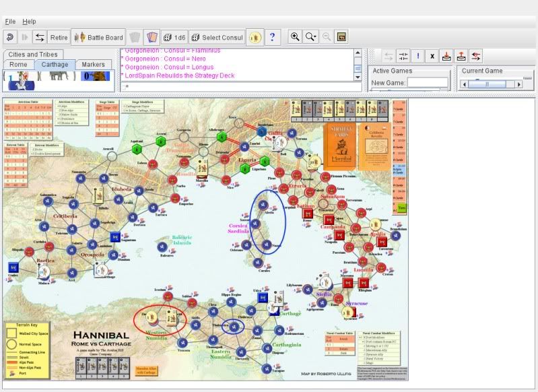Click the blue Insubres tribe hex

tap(261, 131)
